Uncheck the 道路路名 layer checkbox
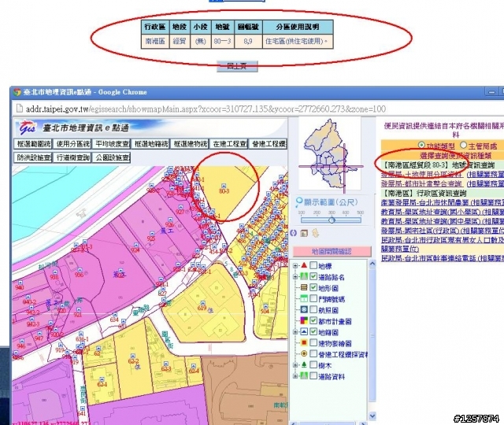 [313, 276]
